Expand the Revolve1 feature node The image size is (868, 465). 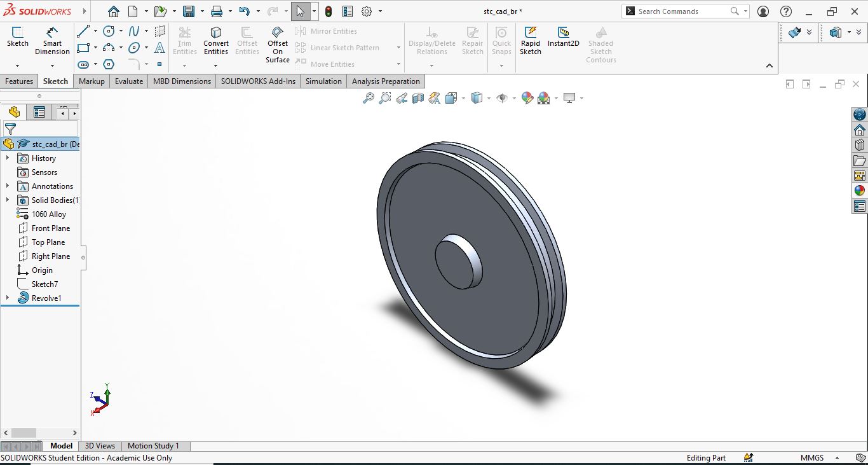pos(8,298)
